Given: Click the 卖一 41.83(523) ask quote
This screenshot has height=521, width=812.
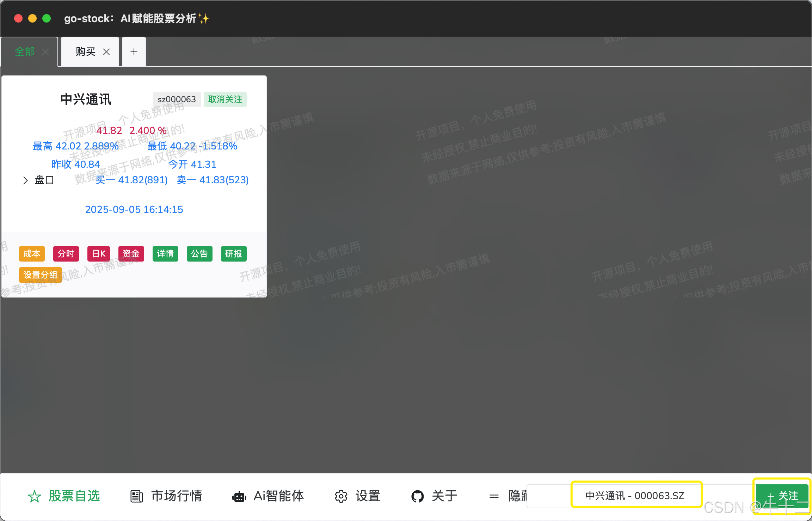Looking at the screenshot, I should [213, 180].
